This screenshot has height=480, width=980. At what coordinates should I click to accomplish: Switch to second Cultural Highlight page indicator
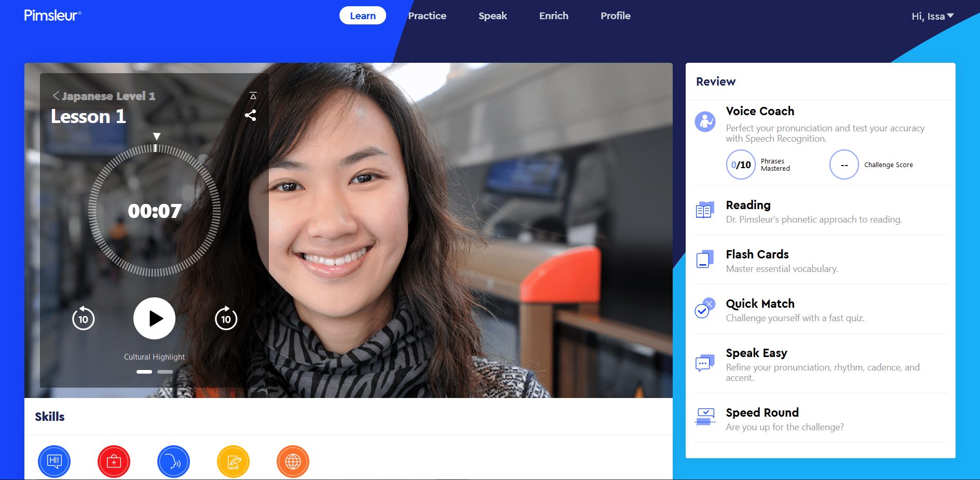165,372
